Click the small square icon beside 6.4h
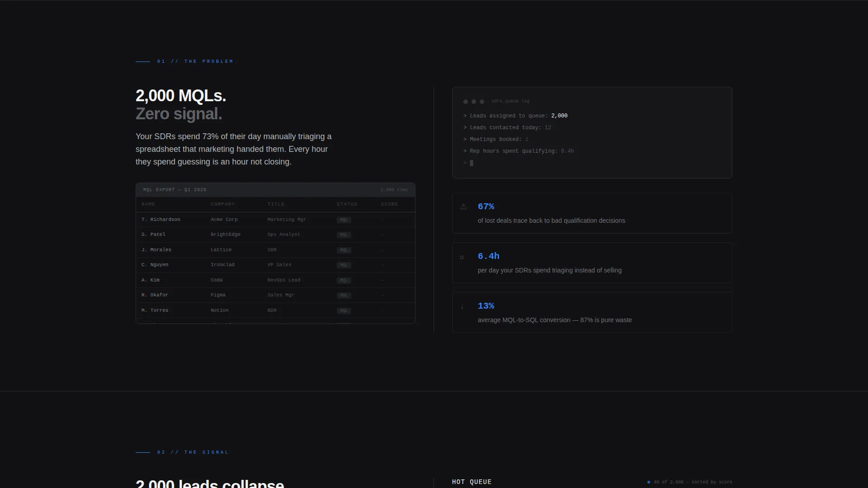This screenshot has height=488, width=868. pos(462,257)
